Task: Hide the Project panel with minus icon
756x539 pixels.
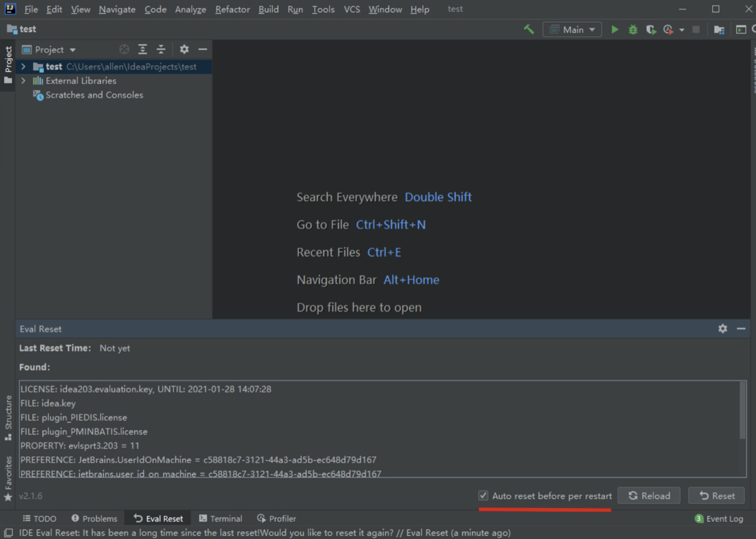Action: 203,49
